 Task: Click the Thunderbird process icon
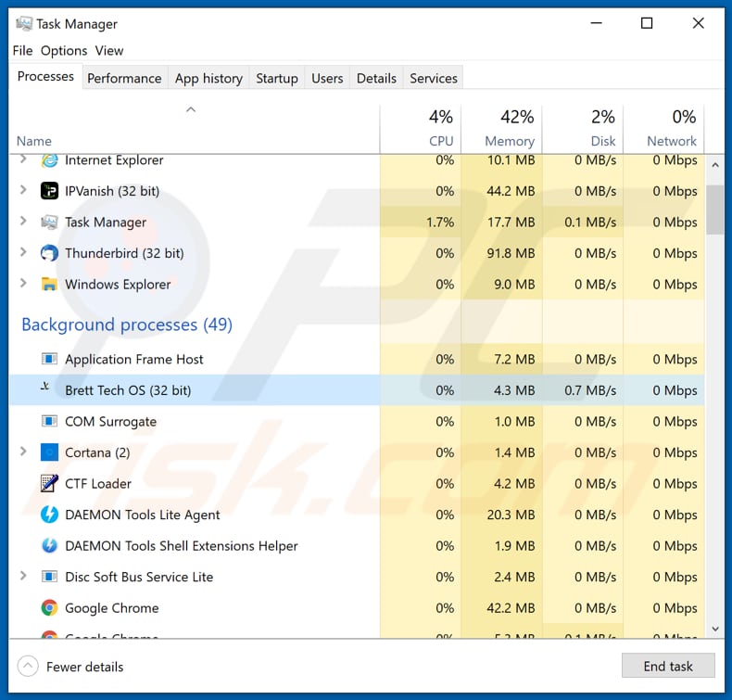pyautogui.click(x=50, y=253)
